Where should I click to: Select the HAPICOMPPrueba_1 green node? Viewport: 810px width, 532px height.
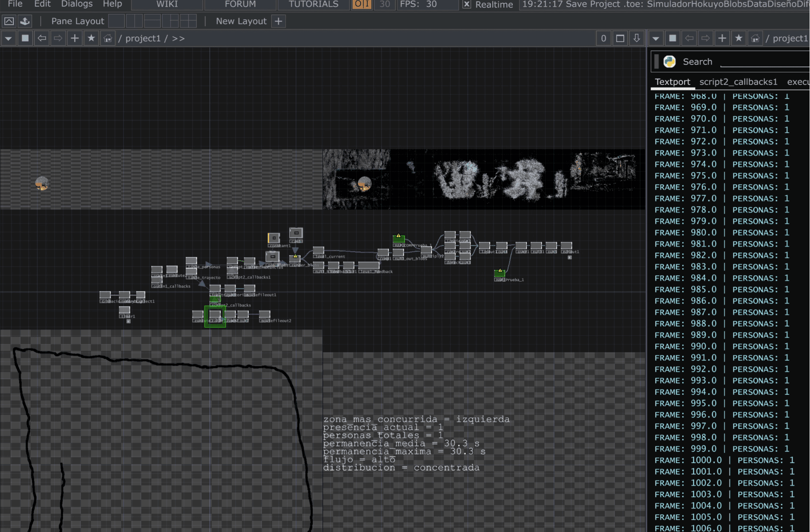[x=398, y=239]
